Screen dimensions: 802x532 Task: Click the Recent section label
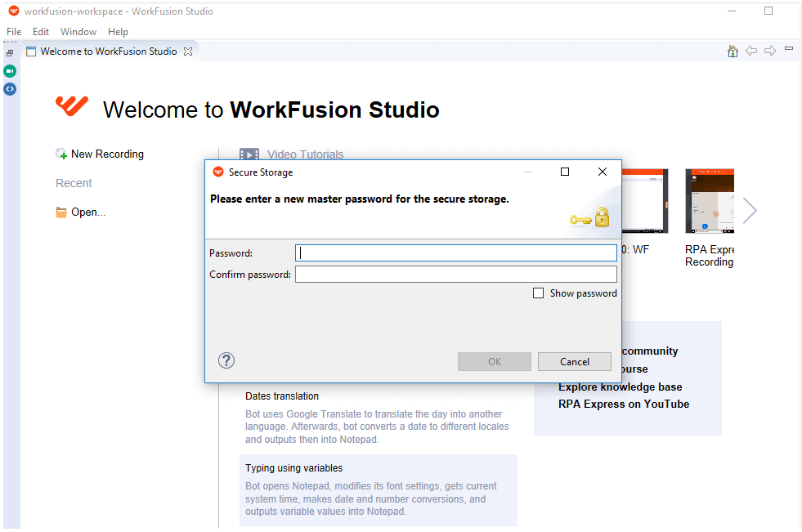tap(74, 183)
